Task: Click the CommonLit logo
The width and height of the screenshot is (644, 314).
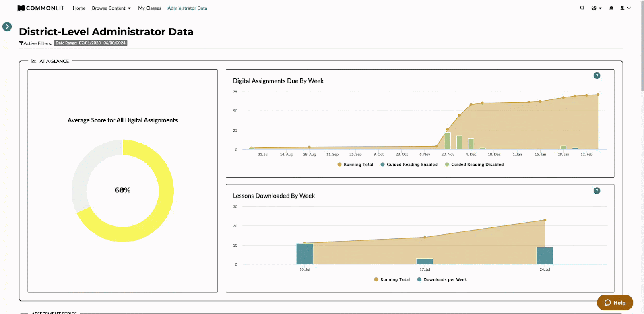Action: coord(41,8)
